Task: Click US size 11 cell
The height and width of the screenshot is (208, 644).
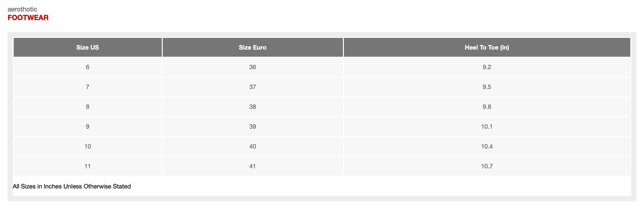Action: tap(88, 166)
